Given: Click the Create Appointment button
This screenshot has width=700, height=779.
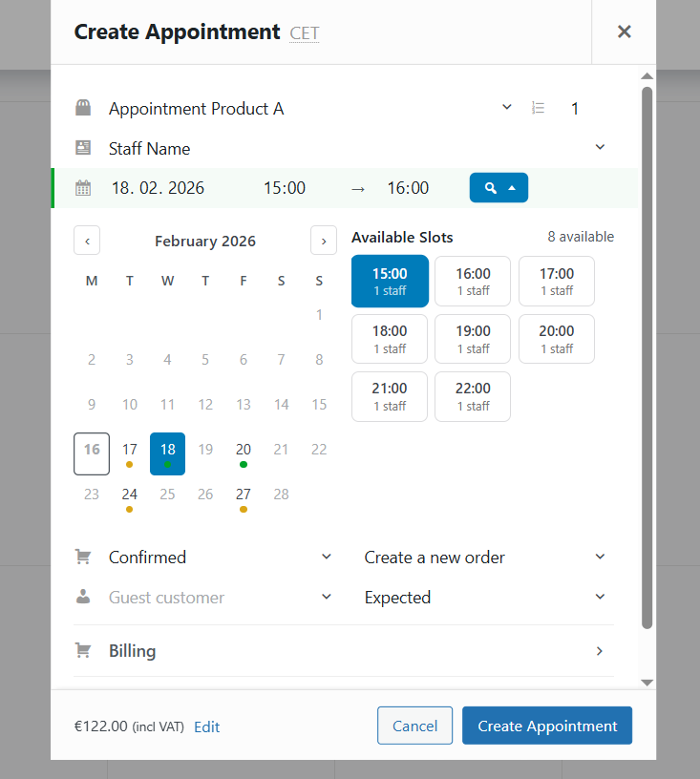Looking at the screenshot, I should pyautogui.click(x=546, y=726).
